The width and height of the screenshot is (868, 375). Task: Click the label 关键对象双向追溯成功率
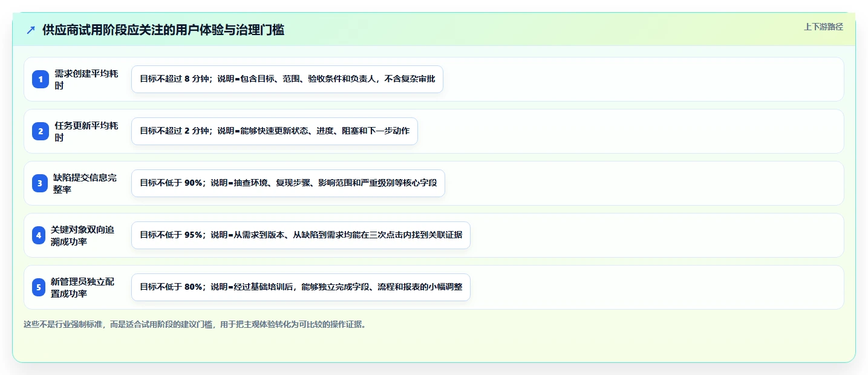point(82,235)
